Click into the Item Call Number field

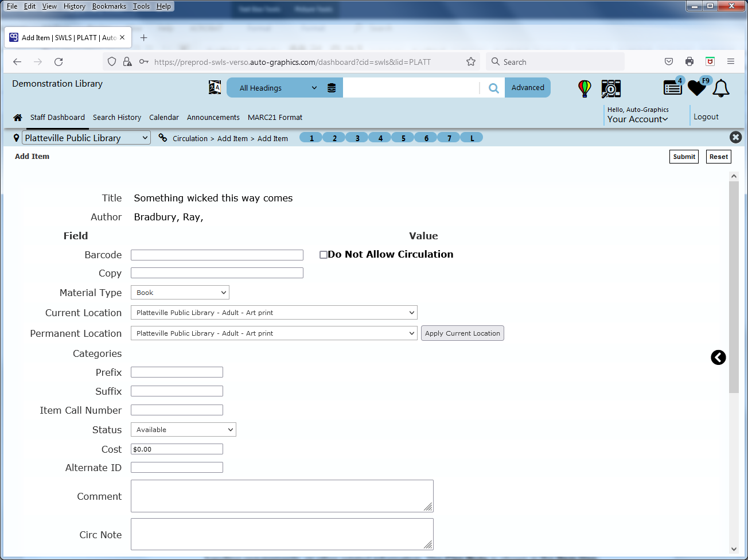pos(177,410)
